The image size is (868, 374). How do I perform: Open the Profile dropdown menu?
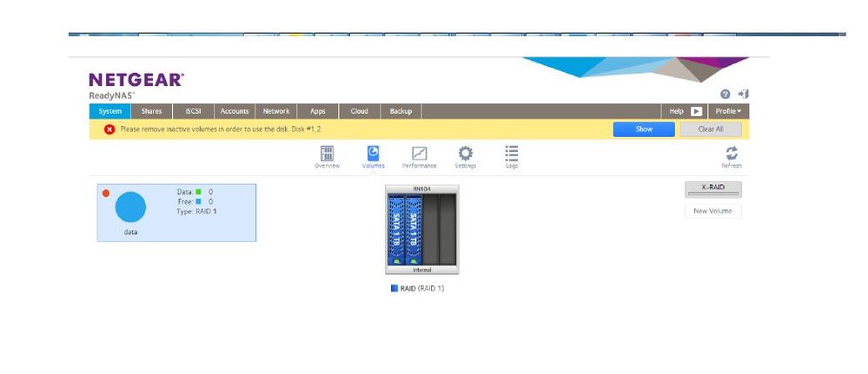point(728,111)
